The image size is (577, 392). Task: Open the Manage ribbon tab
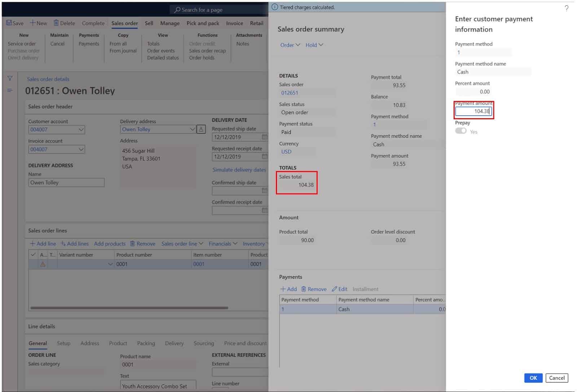[x=170, y=23]
